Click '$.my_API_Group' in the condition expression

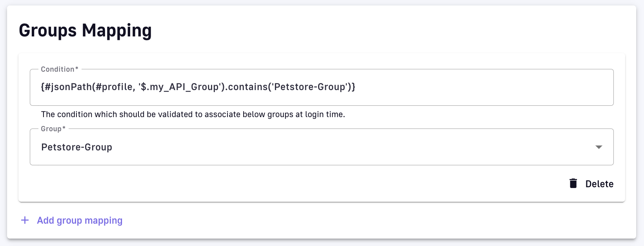point(180,87)
